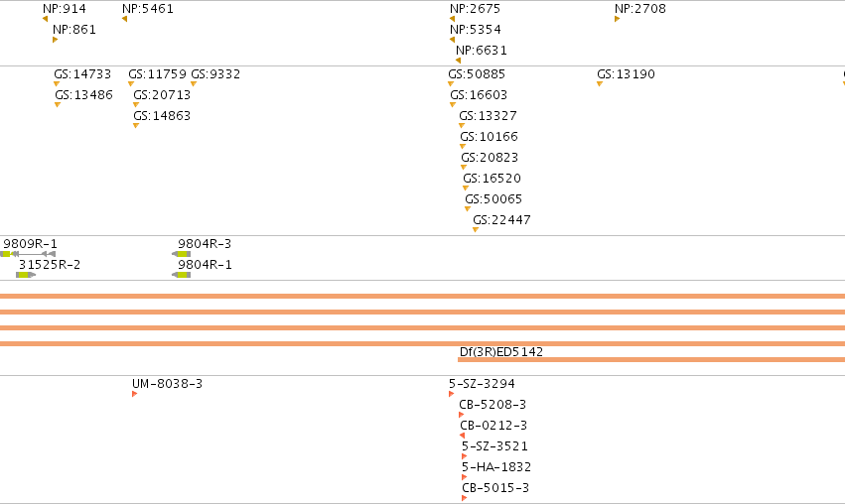Select the UM-8038-3 insertion label
Screen dimensions: 845x504
coord(167,384)
